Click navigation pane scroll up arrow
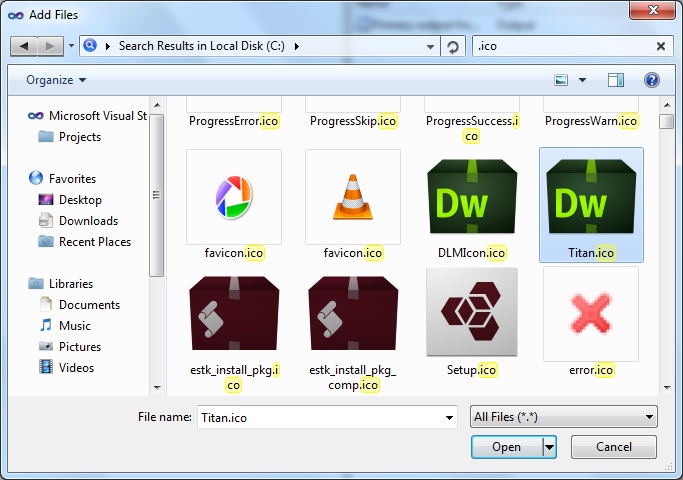 tap(157, 105)
